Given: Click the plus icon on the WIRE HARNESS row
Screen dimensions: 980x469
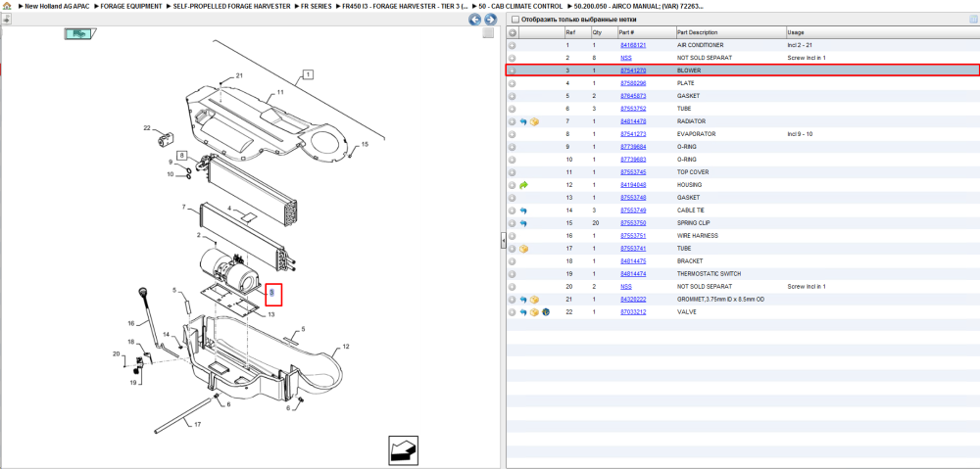Looking at the screenshot, I should [512, 236].
